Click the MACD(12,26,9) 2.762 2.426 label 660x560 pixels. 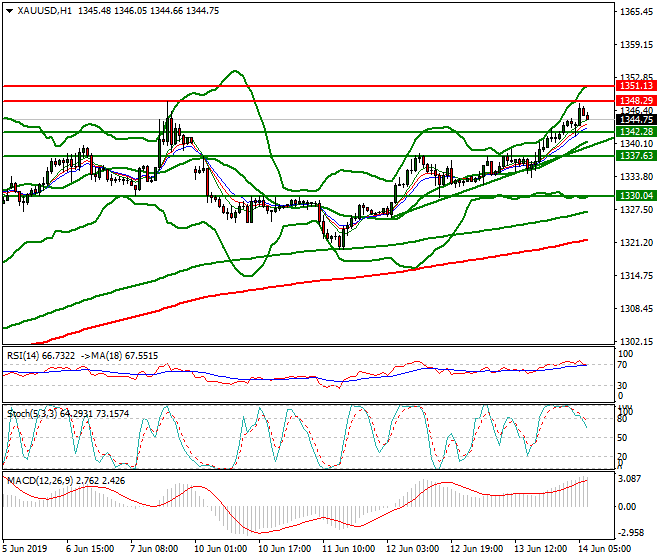(x=66, y=480)
